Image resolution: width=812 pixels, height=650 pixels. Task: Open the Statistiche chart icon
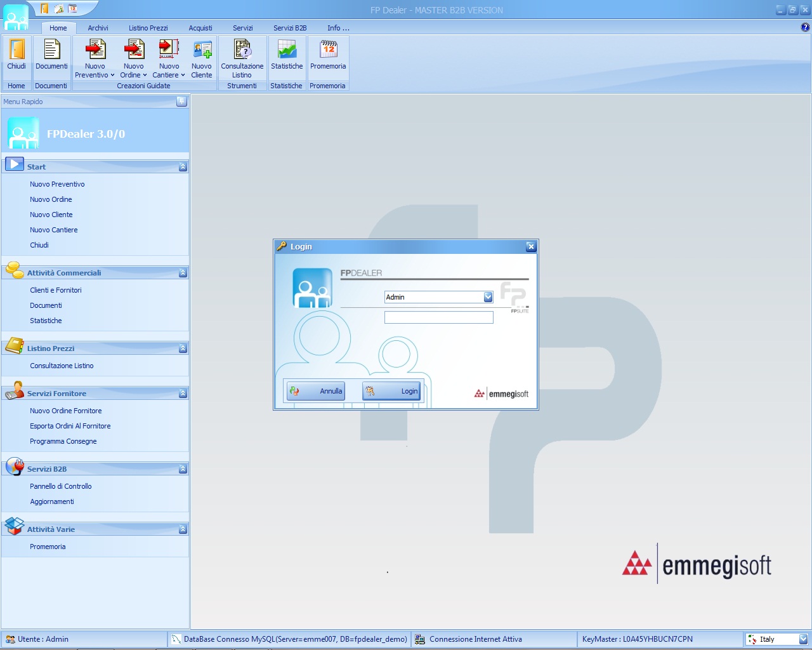287,50
